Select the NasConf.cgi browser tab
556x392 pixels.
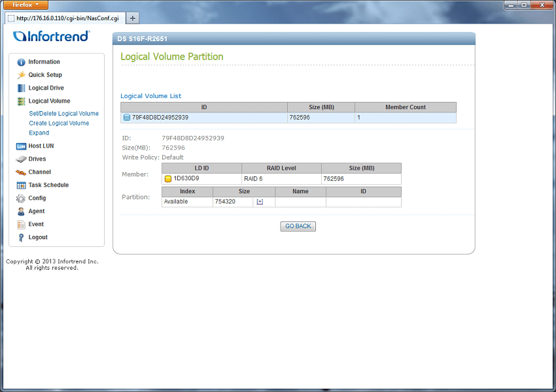[x=65, y=18]
